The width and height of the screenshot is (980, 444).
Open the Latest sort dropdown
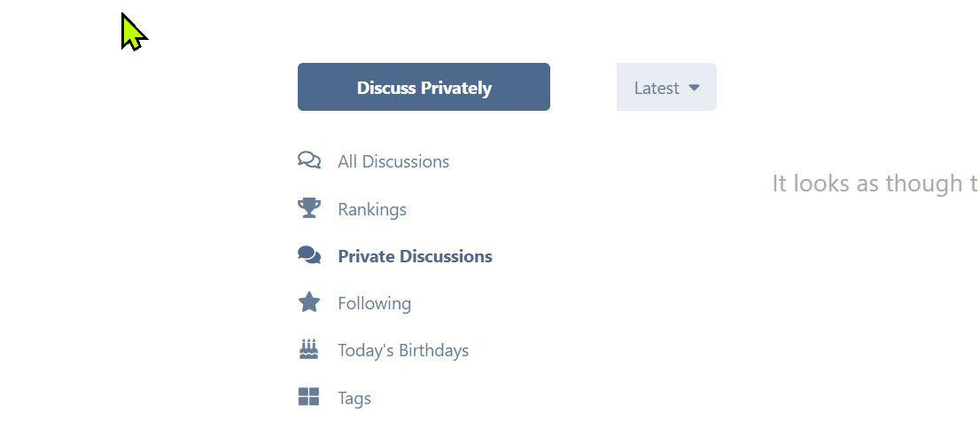(666, 87)
